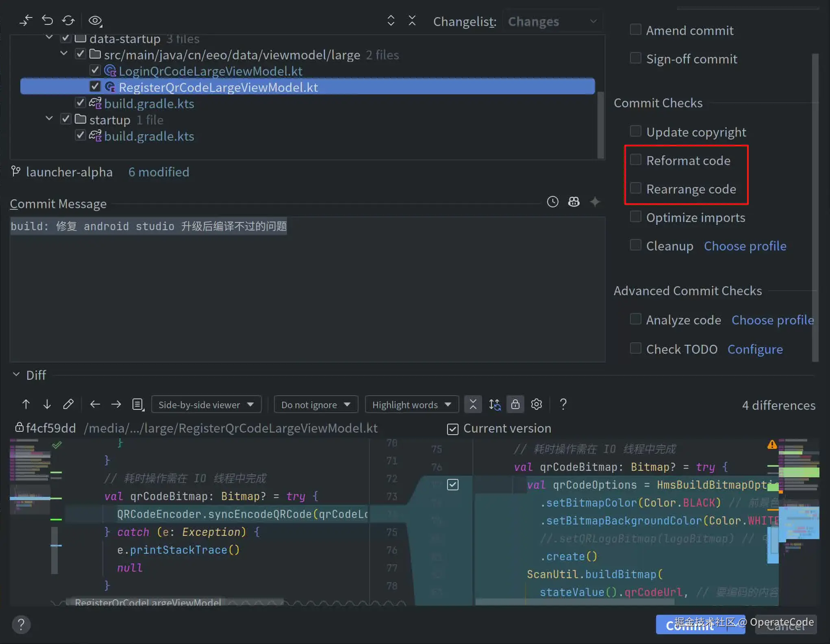Click Choose profile link next to Cleanup

745,246
